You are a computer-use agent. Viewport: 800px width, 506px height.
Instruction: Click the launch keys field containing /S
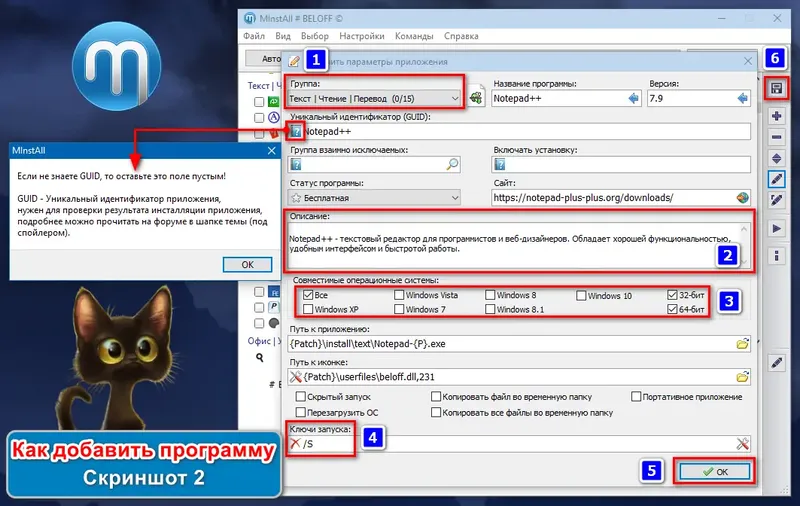pyautogui.click(x=518, y=444)
